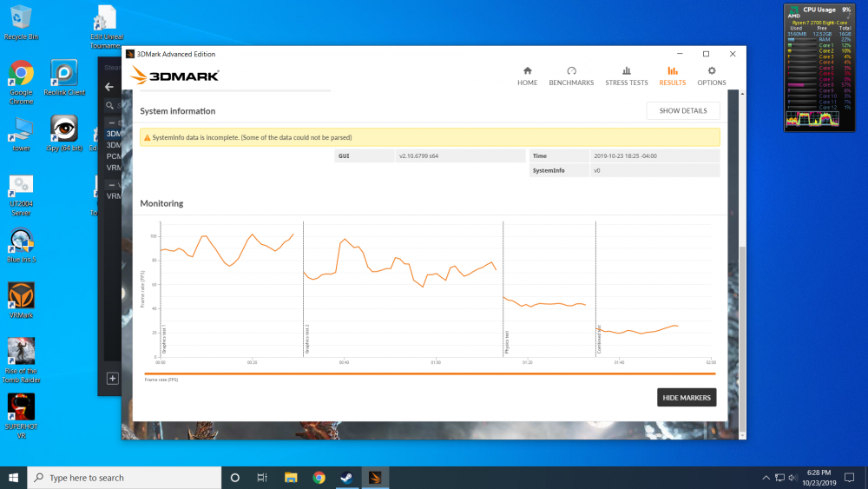Click the back arrow in Steam window
The height and width of the screenshot is (489, 868).
point(109,87)
